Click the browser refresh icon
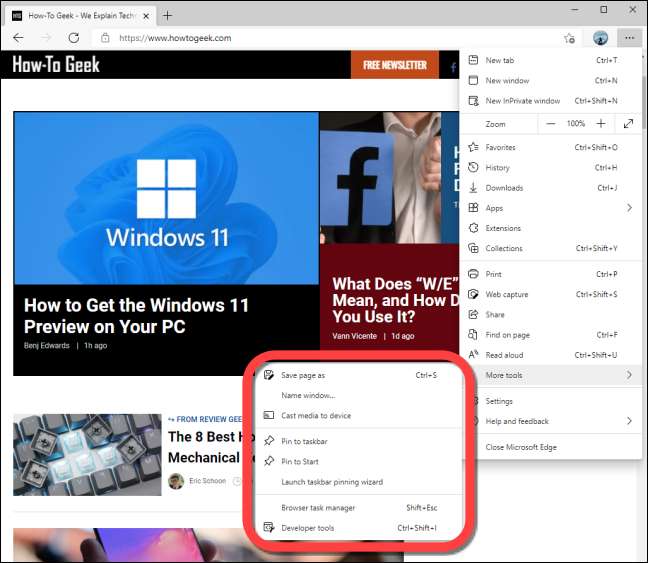 [x=73, y=38]
